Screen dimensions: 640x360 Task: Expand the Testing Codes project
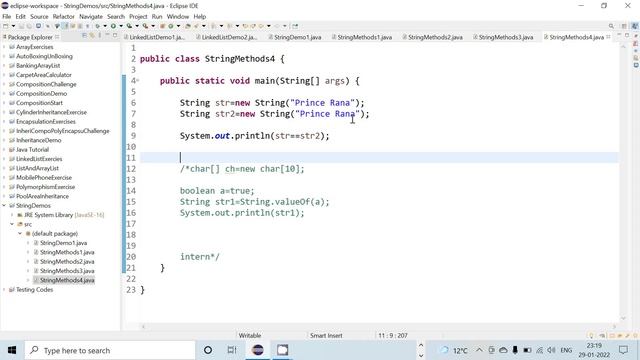tap(4, 290)
